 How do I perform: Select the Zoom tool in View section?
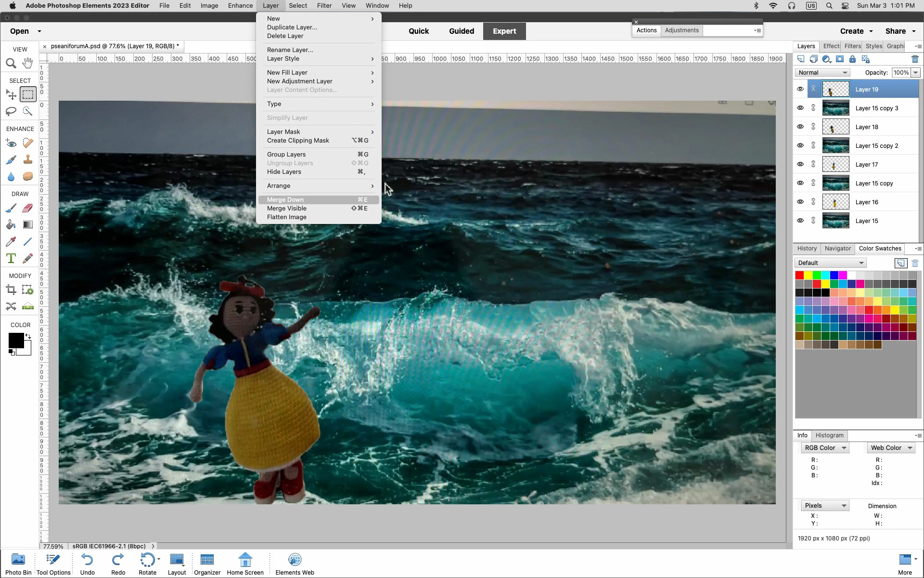[11, 63]
